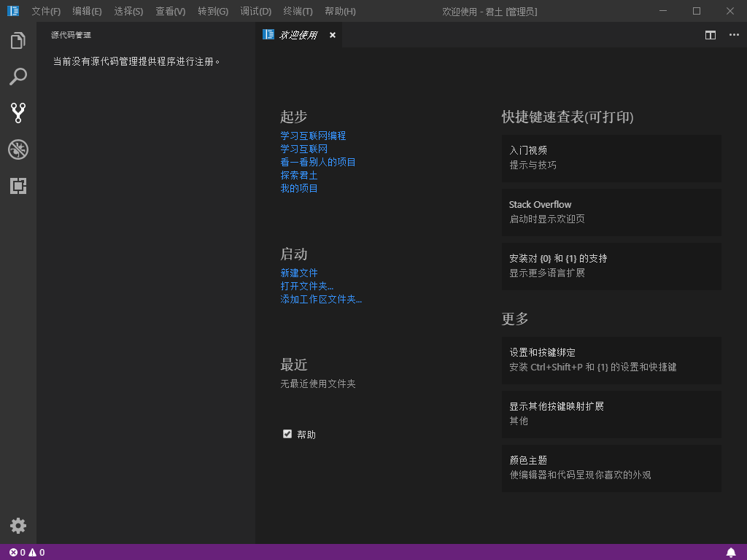This screenshot has height=560, width=747.
Task: Open the 设置和按键绑定 card
Action: pyautogui.click(x=611, y=360)
